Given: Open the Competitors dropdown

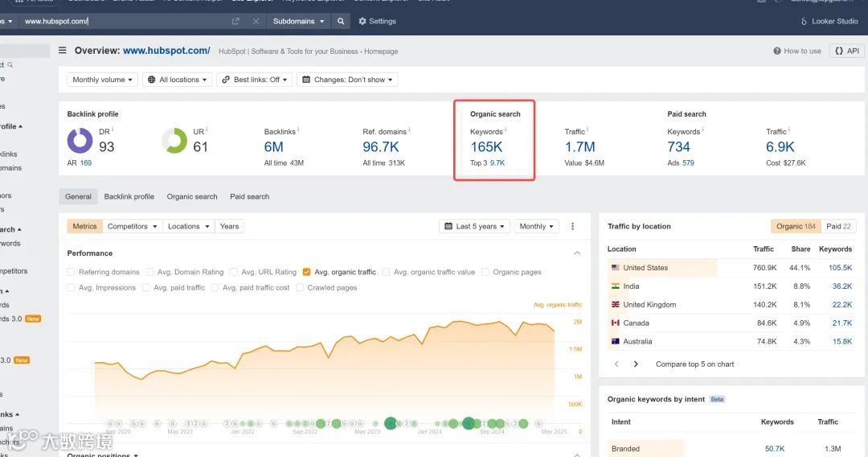Looking at the screenshot, I should [x=133, y=226].
